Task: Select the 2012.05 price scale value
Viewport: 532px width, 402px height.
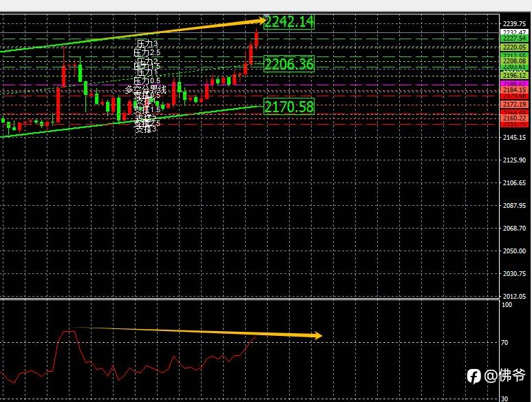Action: pyautogui.click(x=514, y=296)
